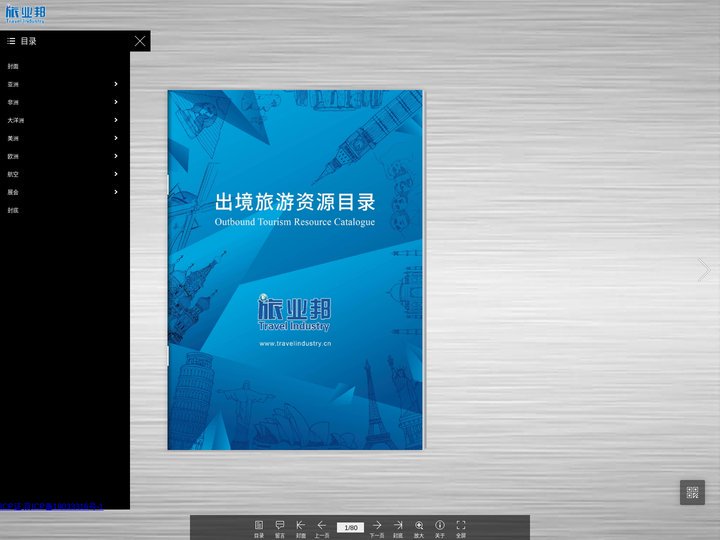The image size is (720, 540).
Task: Expand the 非洲 chapter chevron
Action: click(116, 102)
